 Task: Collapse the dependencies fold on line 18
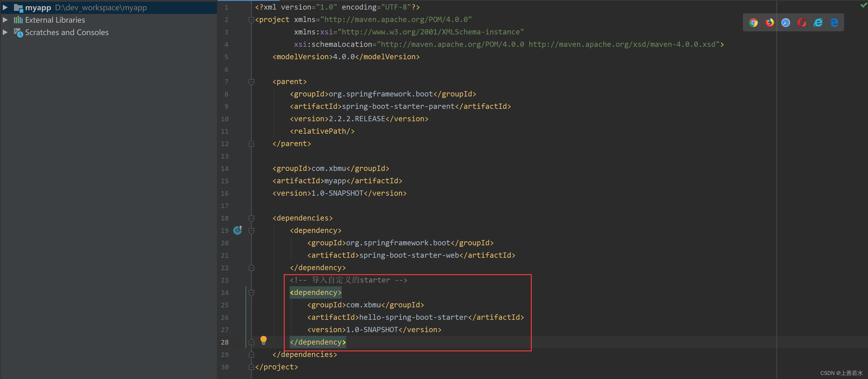[251, 218]
